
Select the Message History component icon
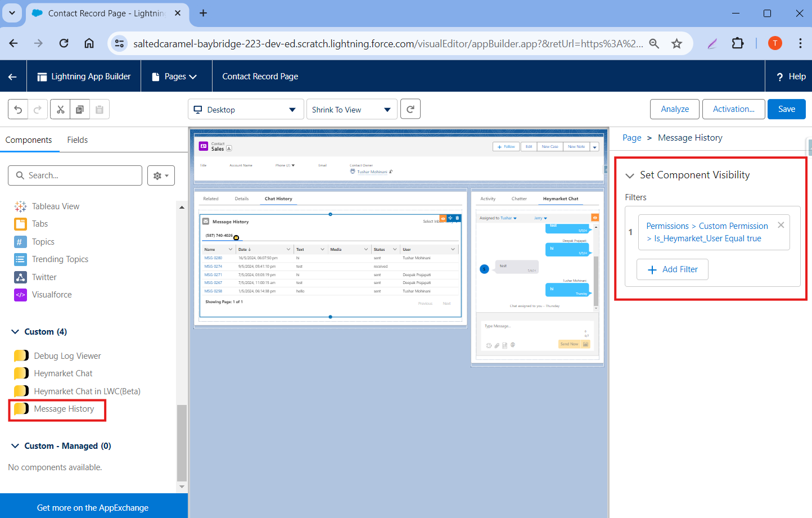coord(21,408)
